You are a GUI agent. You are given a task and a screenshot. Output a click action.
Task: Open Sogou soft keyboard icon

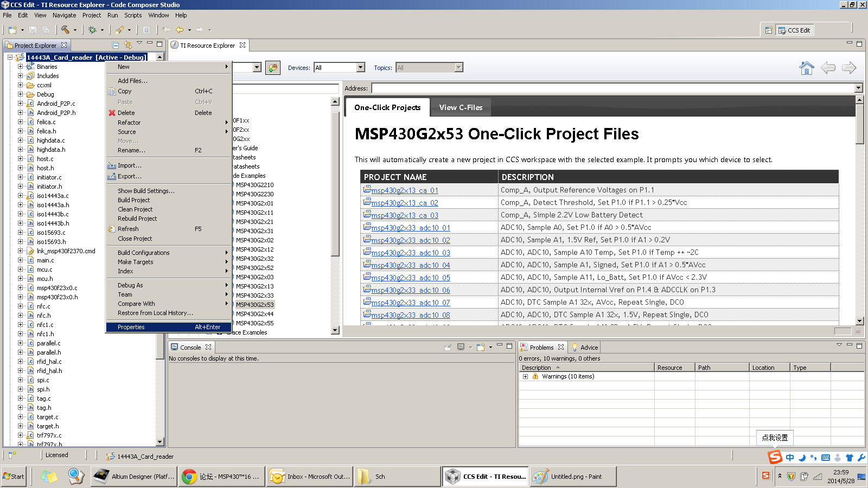pos(826,458)
